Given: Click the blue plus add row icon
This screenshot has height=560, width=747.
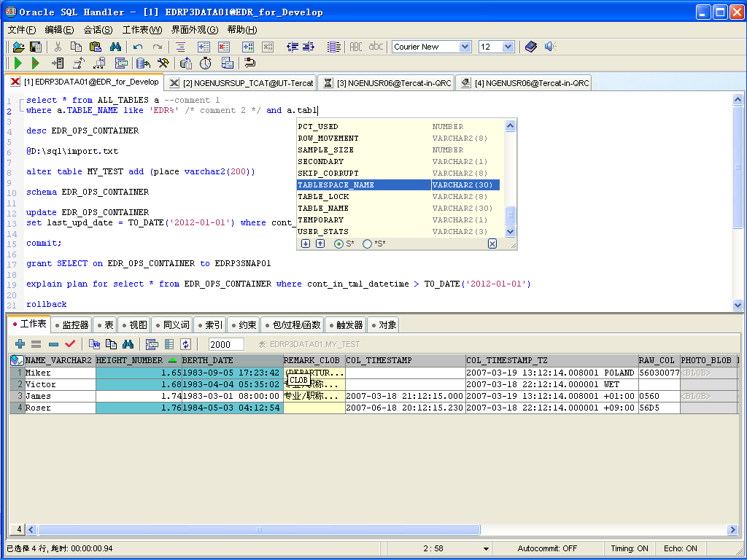Looking at the screenshot, I should point(20,344).
